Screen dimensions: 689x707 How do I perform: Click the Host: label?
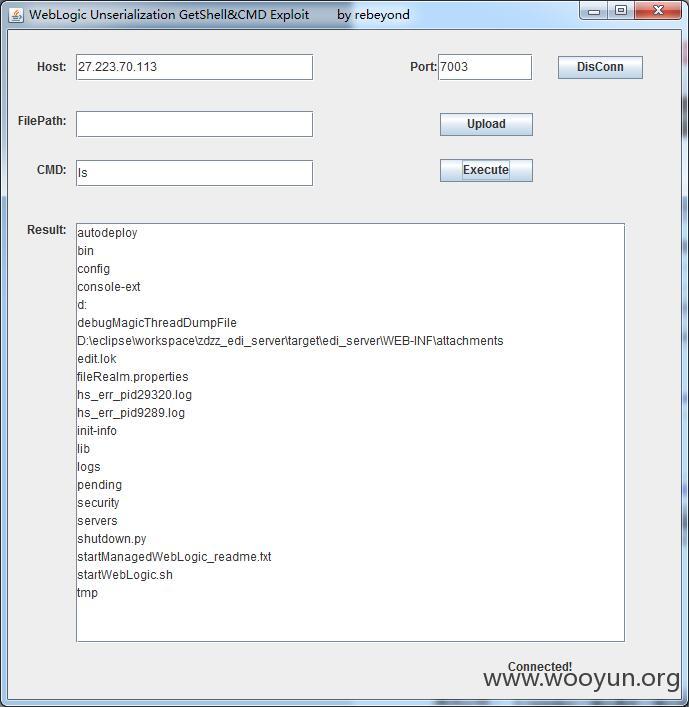click(51, 67)
